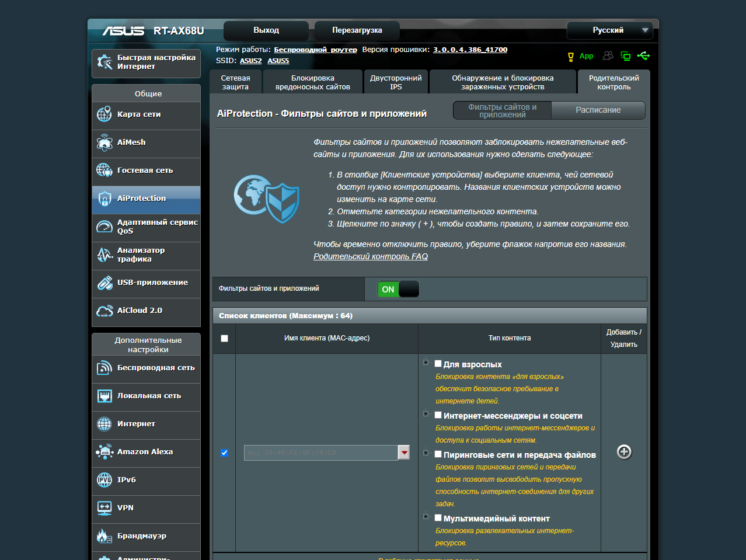746x560 pixels.
Task: Click the green USB status icon
Action: pyautogui.click(x=643, y=55)
